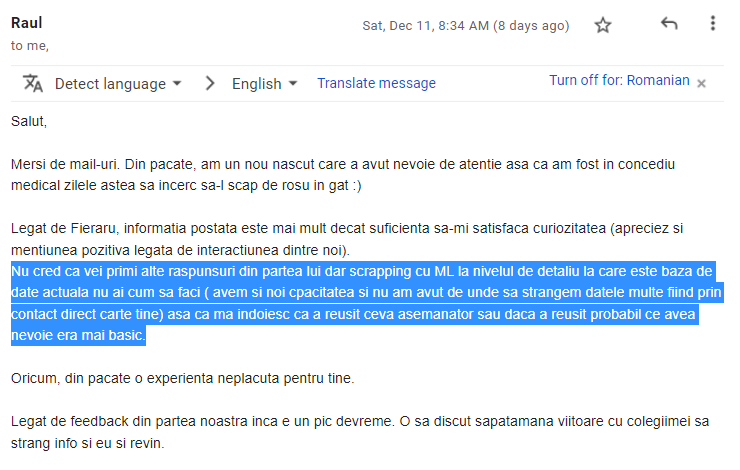Open the Detect language dropdown
The width and height of the screenshot is (740, 470).
click(118, 84)
